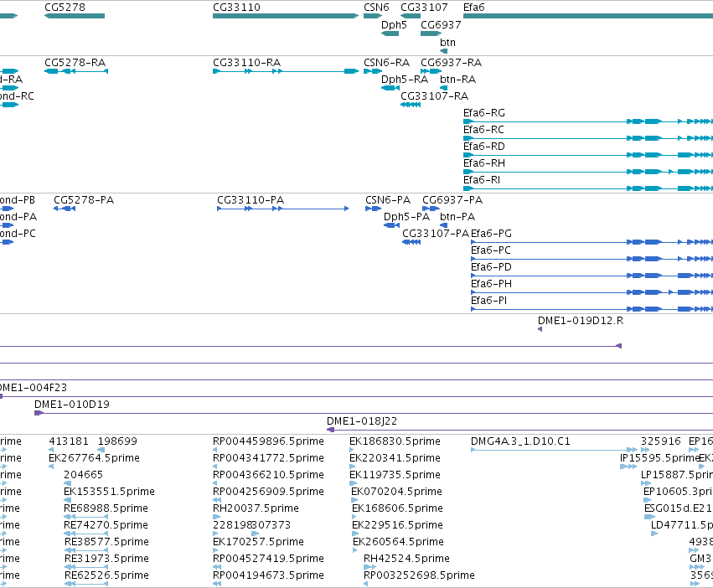The width and height of the screenshot is (713, 588).
Task: Click transcript Efa6-RD
Action: pos(588,155)
